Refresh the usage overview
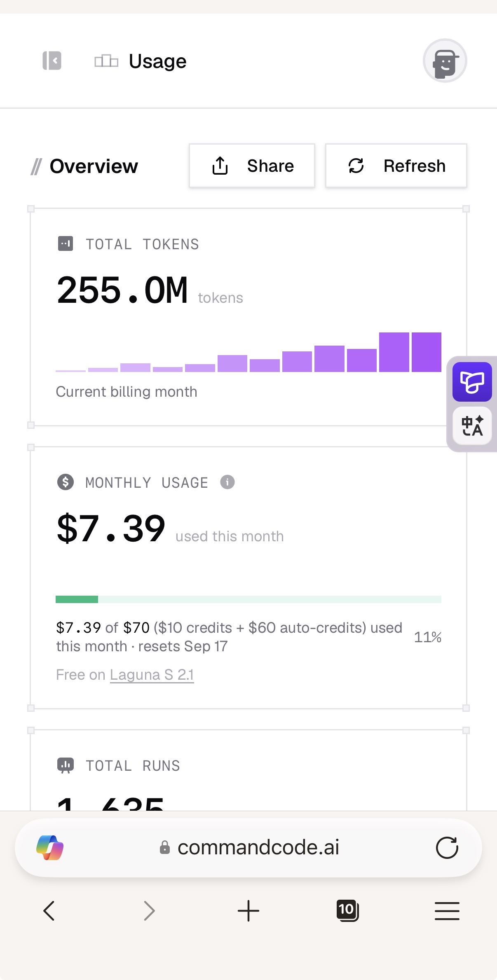This screenshot has height=980, width=497. 396,166
